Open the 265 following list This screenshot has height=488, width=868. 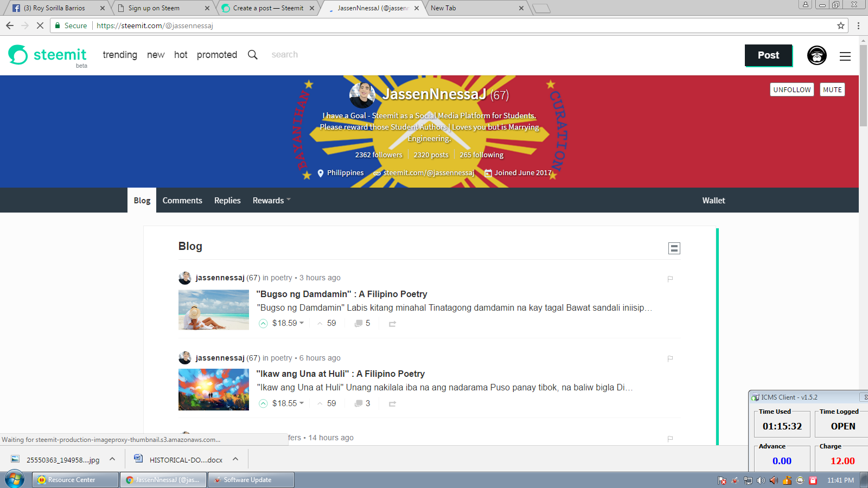482,155
